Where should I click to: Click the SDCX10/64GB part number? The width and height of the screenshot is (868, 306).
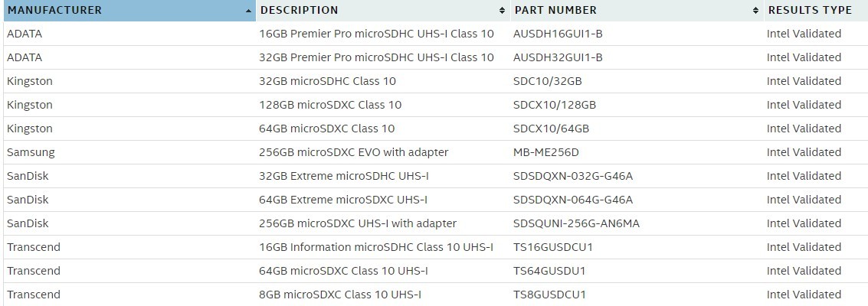point(551,129)
